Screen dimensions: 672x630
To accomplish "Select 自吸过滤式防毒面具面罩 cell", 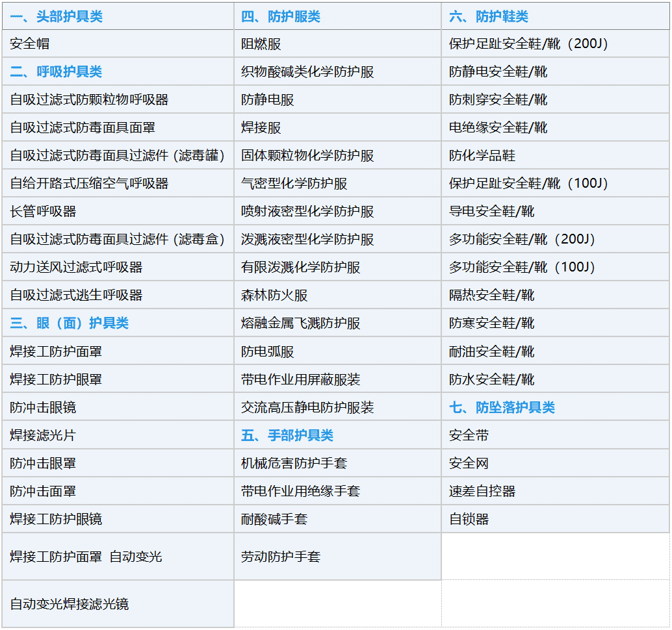I will [x=118, y=127].
